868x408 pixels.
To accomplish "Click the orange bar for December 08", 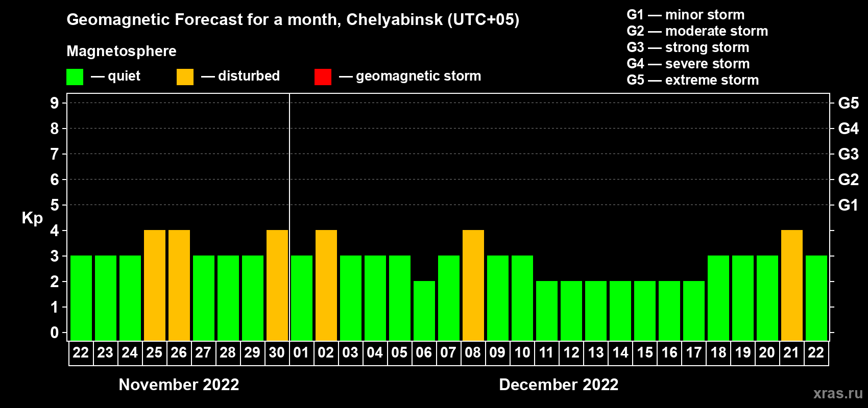I will pos(473,286).
